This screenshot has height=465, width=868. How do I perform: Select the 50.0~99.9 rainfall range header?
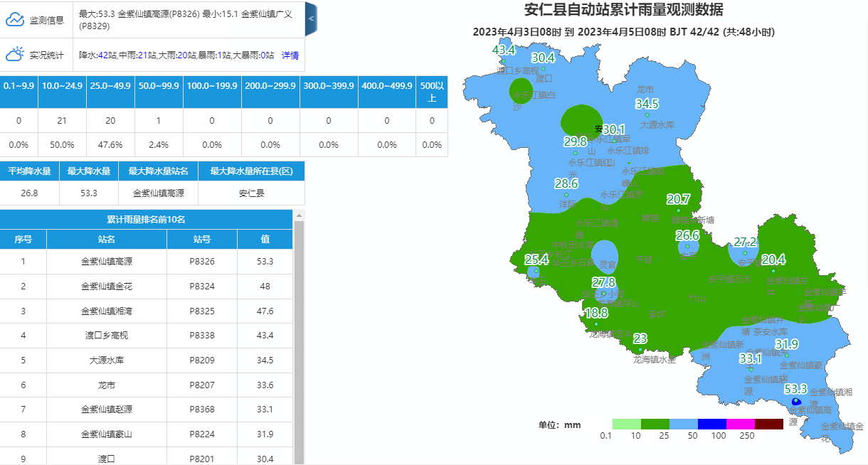click(x=159, y=91)
